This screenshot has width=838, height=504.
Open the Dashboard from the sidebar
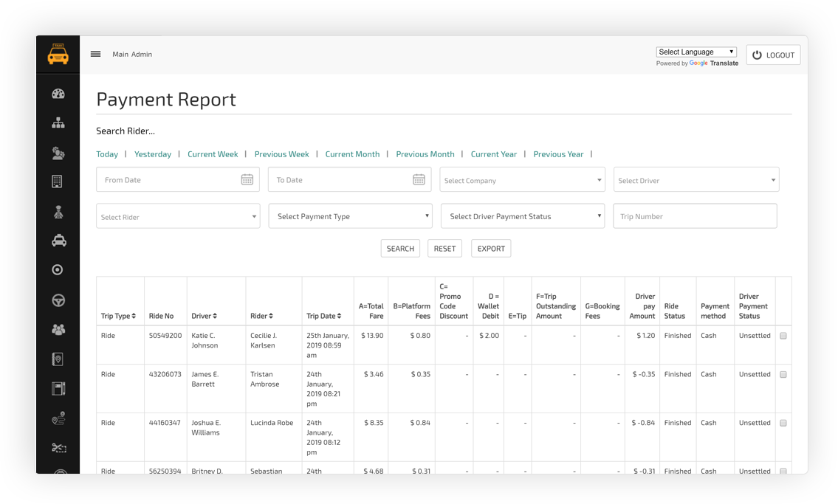(x=58, y=94)
